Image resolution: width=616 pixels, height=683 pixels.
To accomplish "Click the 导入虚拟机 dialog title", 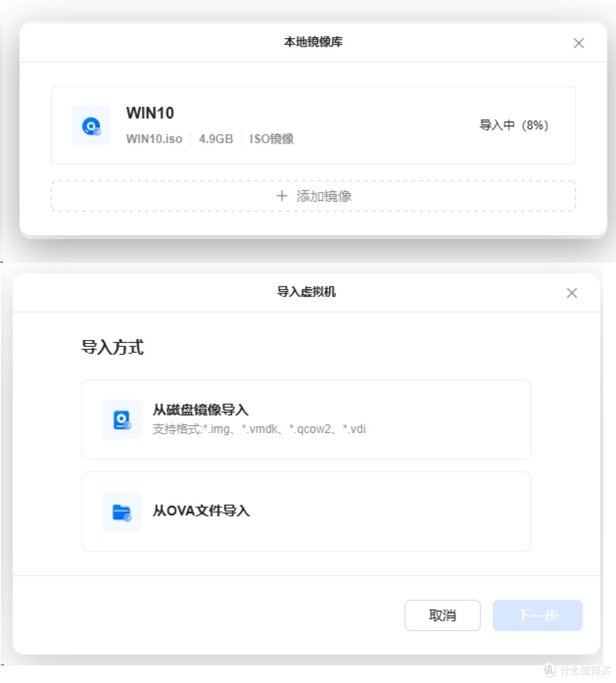I will [x=306, y=292].
